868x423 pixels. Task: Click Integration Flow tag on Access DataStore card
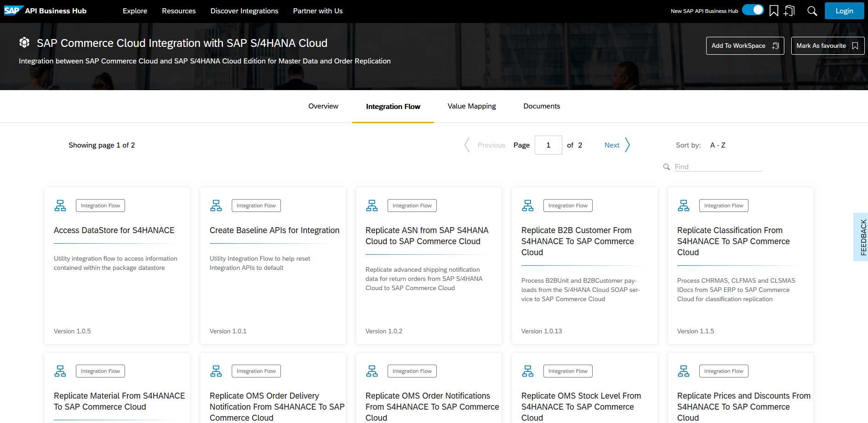click(100, 206)
